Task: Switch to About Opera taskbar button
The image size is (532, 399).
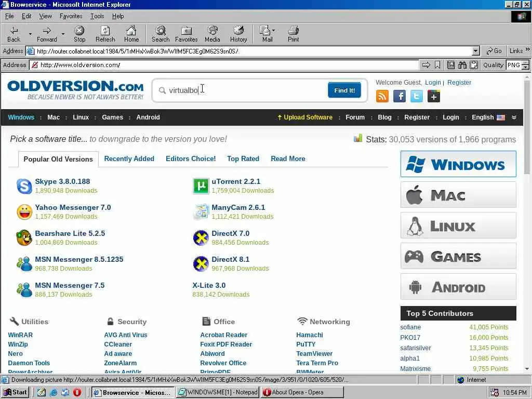Action: (x=302, y=392)
